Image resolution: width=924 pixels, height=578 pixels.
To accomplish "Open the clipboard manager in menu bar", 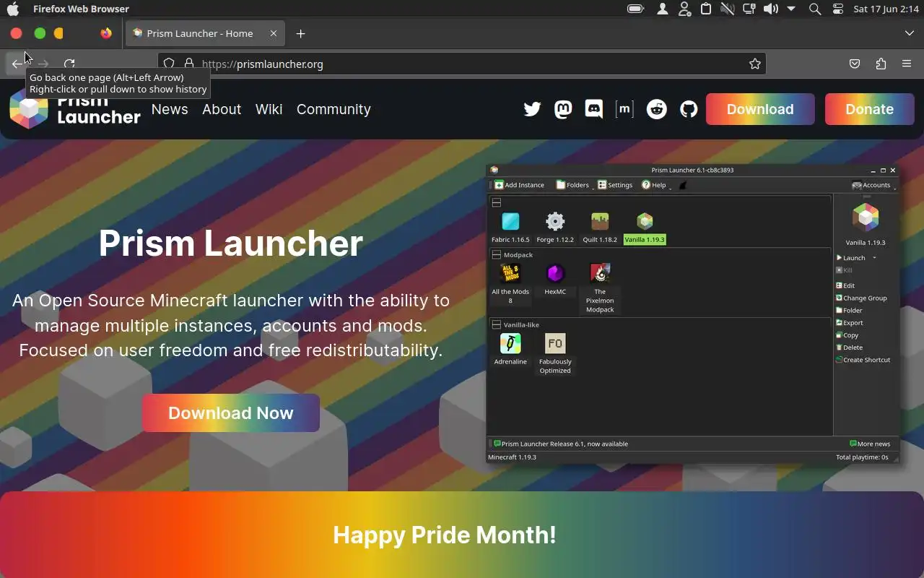I will click(706, 9).
